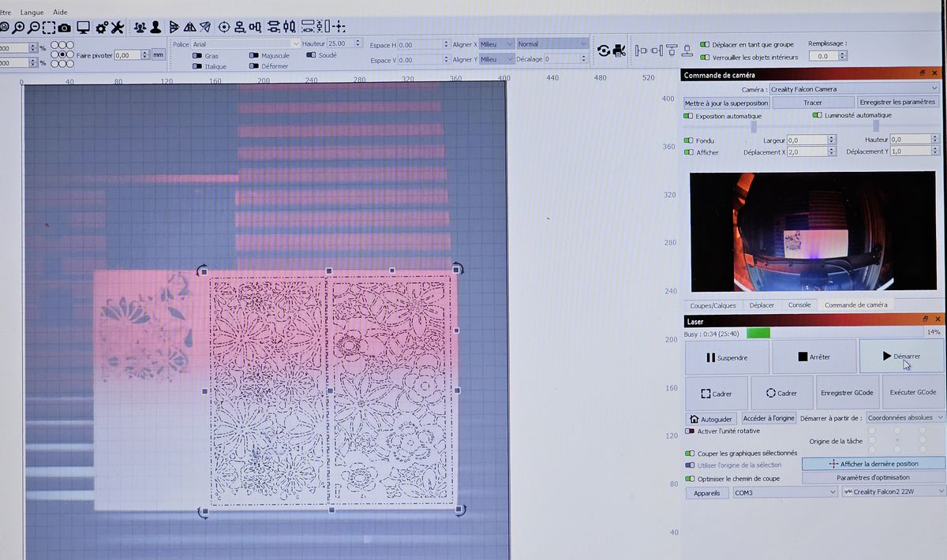Toggle the Soudé switch

tap(311, 55)
